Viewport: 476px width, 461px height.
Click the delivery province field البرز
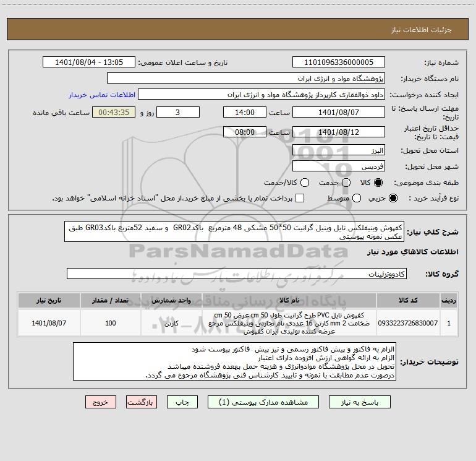click(x=339, y=150)
